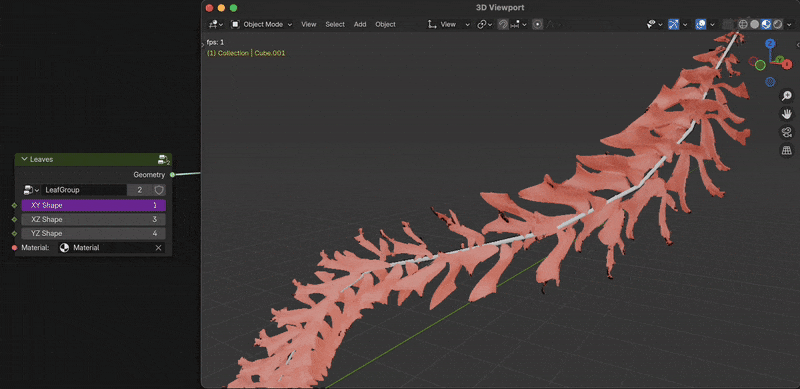Viewport: 800px width, 389px height.
Task: Open the pivot point dropdown
Action: tap(484, 24)
